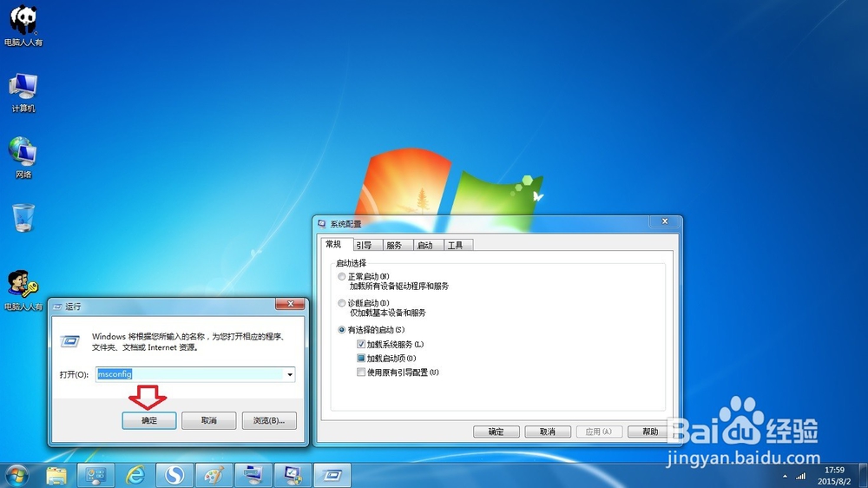Click 取消 in the 系统配置 window
The width and height of the screenshot is (868, 488).
pos(548,432)
